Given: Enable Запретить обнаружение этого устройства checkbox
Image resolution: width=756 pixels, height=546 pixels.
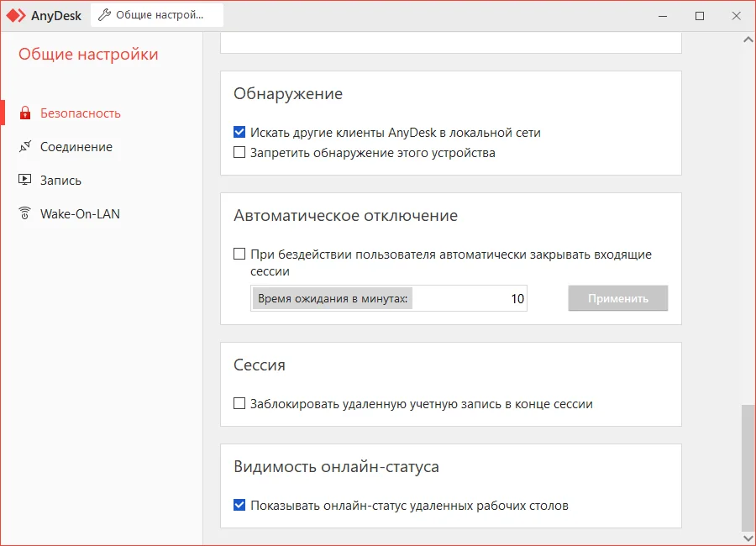Looking at the screenshot, I should click(x=239, y=153).
